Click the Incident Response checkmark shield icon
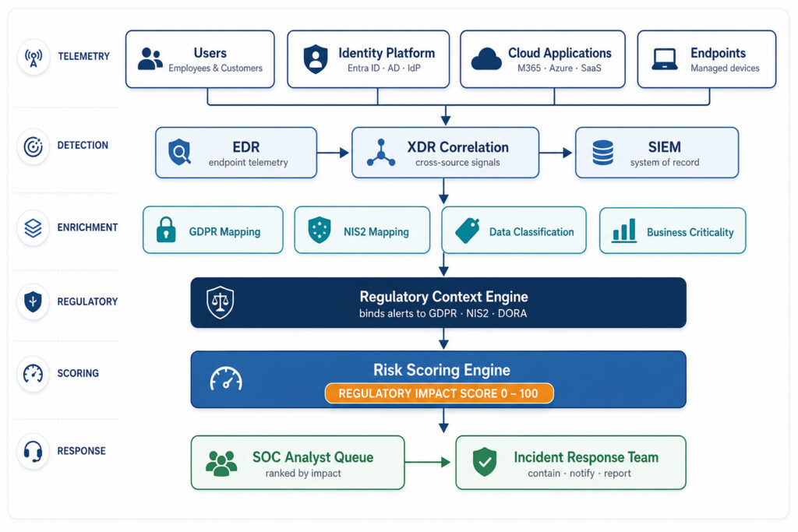 click(x=485, y=462)
